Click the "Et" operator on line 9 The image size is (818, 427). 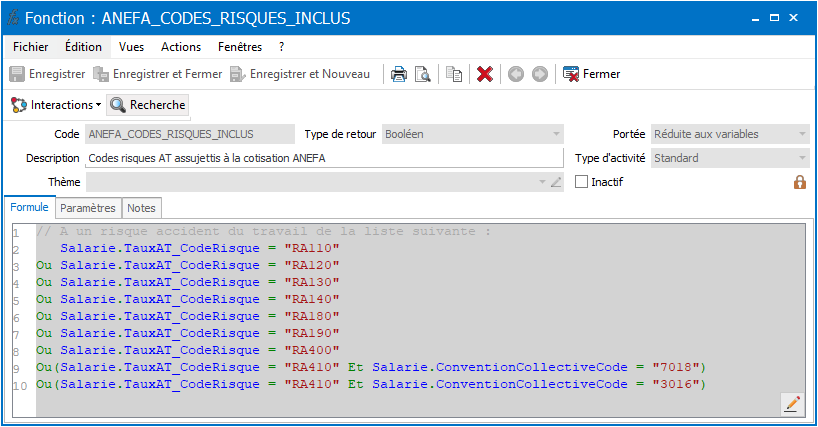(356, 367)
